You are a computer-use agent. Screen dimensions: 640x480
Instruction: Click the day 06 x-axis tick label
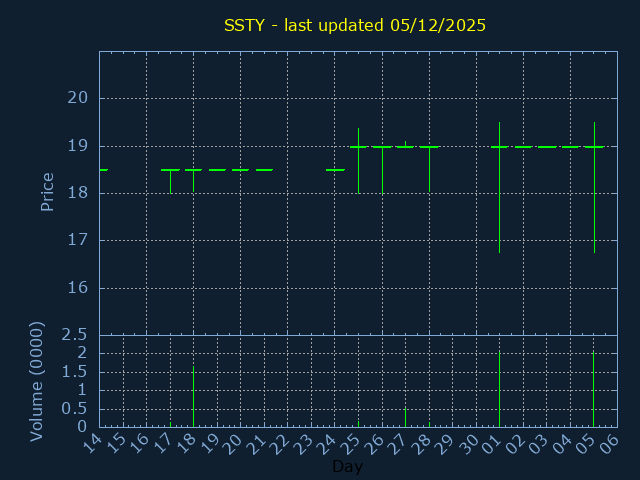609,442
